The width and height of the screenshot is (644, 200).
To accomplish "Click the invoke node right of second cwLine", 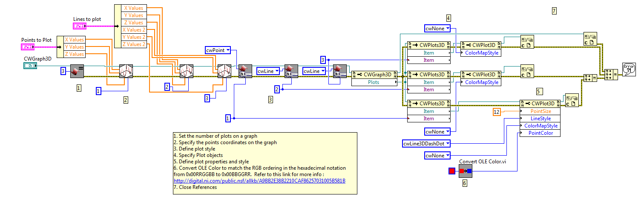I will click(340, 71).
